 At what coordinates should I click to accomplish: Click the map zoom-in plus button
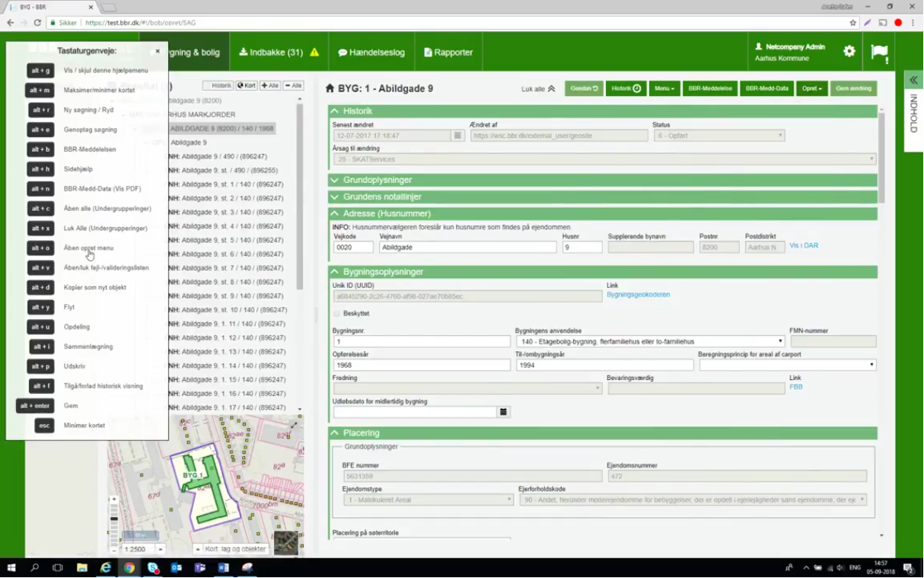pyautogui.click(x=114, y=500)
